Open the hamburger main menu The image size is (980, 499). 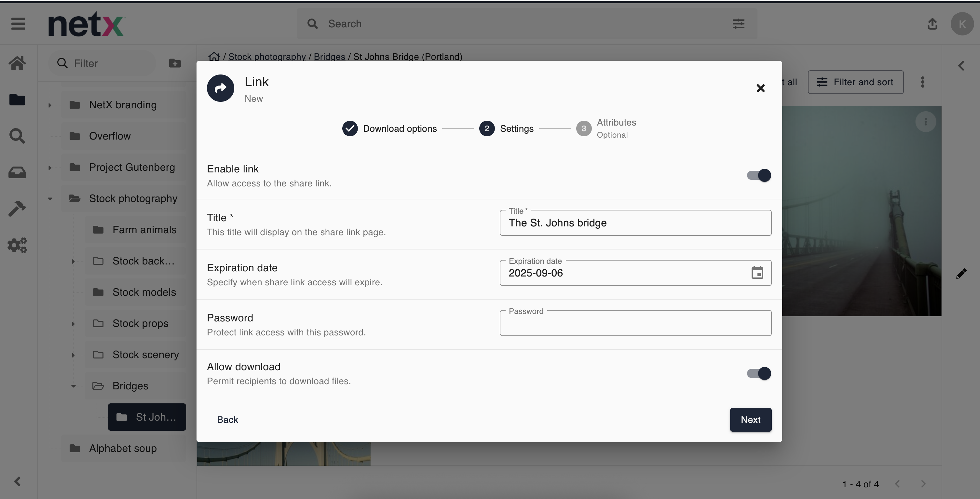pyautogui.click(x=18, y=24)
